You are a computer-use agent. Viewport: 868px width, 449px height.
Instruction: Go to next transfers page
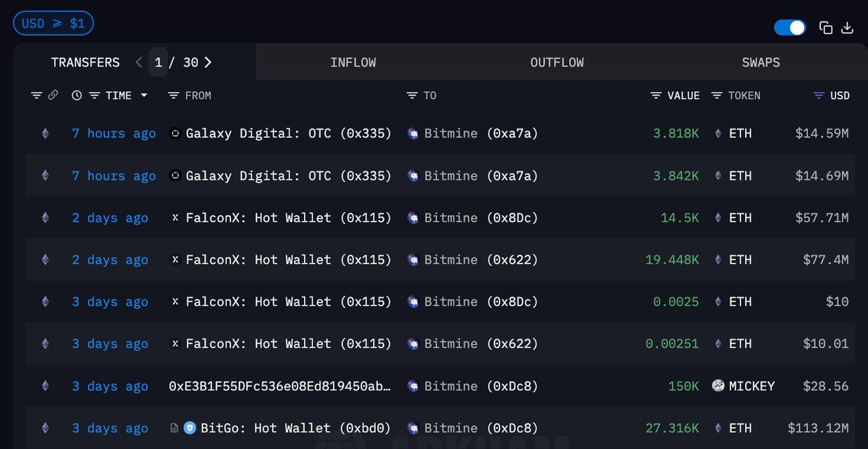pos(208,62)
